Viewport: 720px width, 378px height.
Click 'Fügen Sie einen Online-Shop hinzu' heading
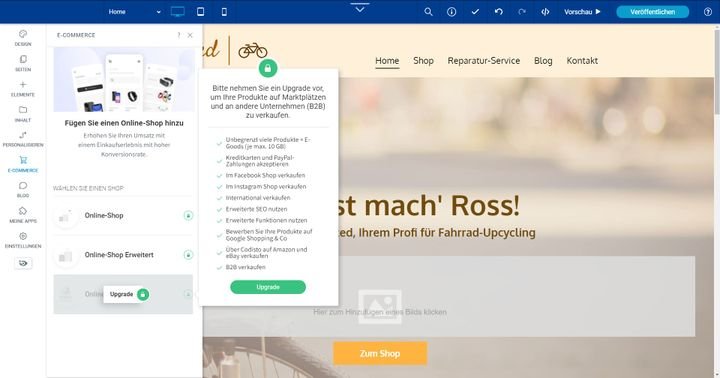[124, 123]
